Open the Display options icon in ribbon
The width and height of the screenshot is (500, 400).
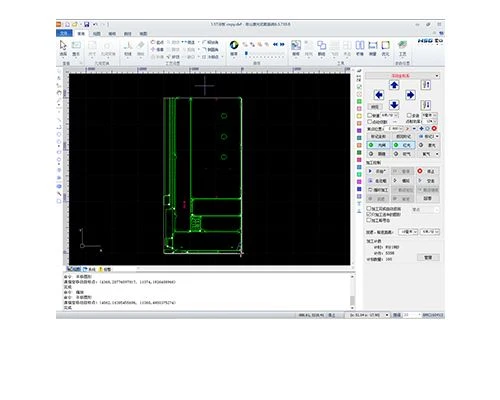tap(76, 45)
